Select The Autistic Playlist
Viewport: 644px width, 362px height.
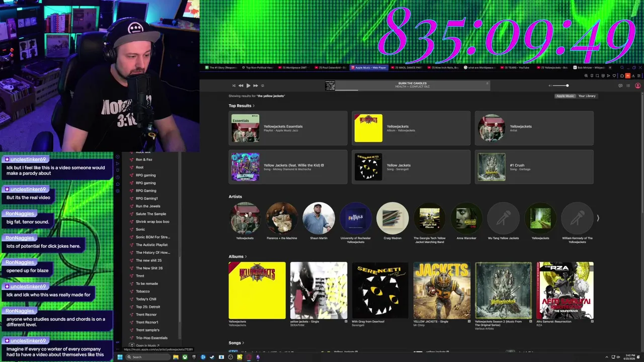(x=152, y=245)
